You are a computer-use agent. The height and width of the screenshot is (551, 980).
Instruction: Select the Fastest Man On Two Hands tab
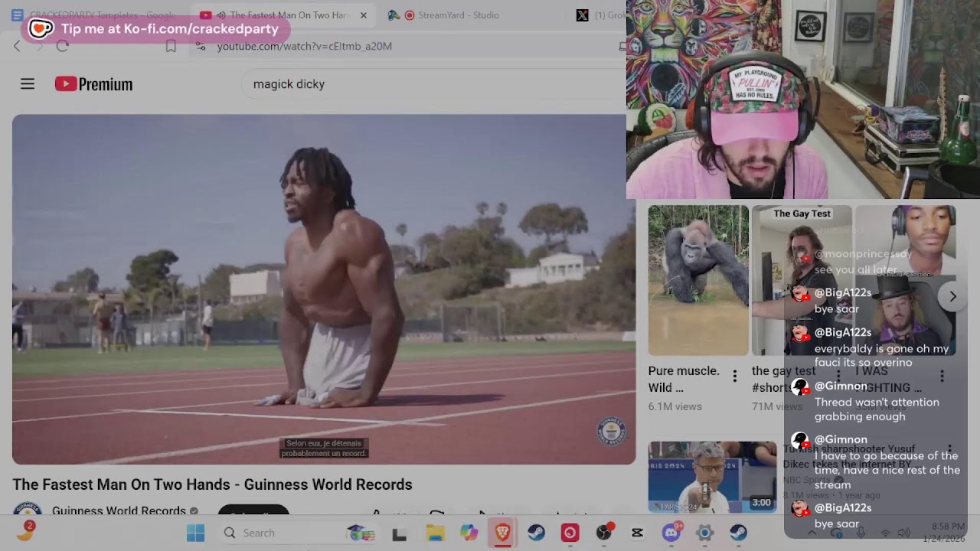282,15
